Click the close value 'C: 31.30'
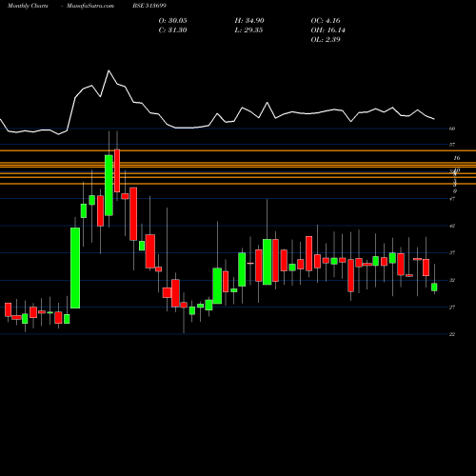Screen dimensions: 476x476 click(172, 30)
